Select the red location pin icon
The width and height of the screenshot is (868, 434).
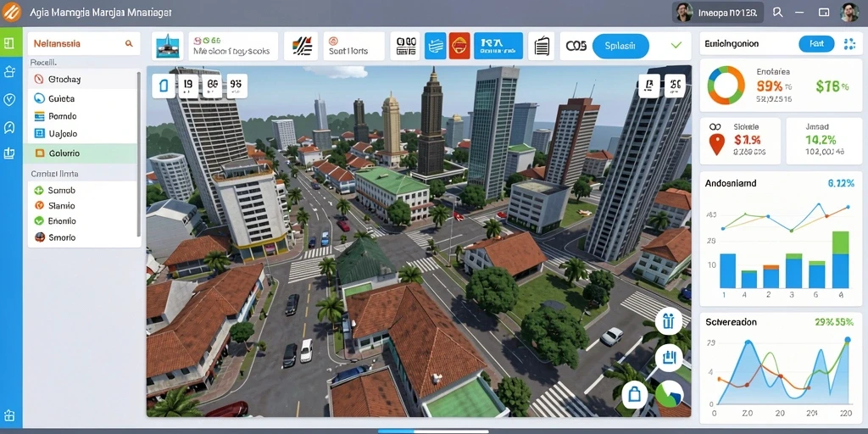click(x=716, y=144)
